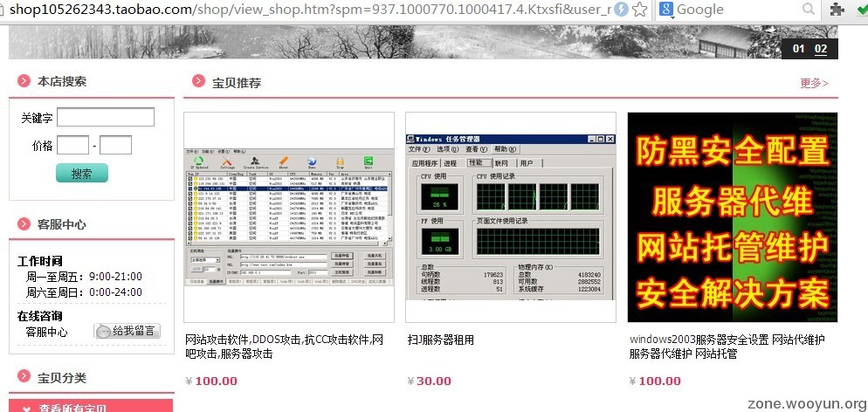Click the search magnifier icon
This screenshot has width=868, height=412.
(x=809, y=10)
